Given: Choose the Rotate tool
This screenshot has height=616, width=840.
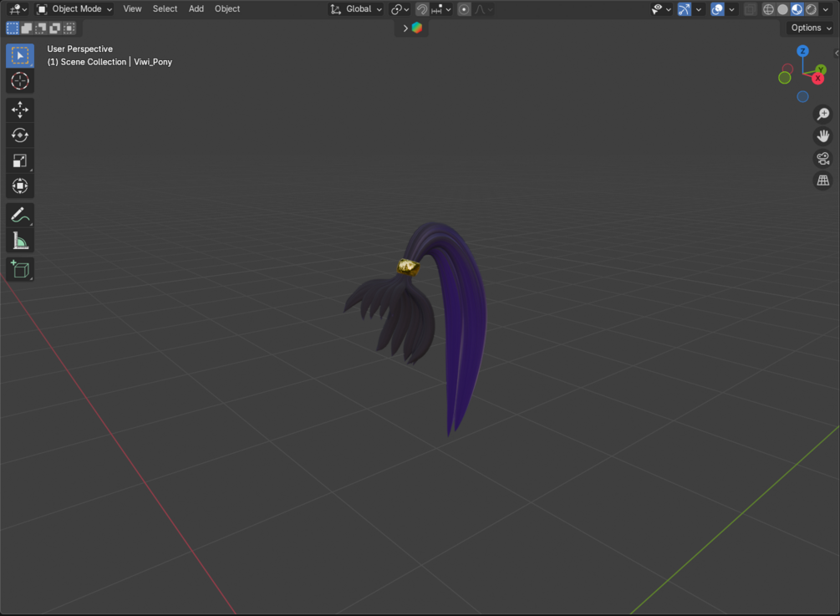Looking at the screenshot, I should point(20,135).
